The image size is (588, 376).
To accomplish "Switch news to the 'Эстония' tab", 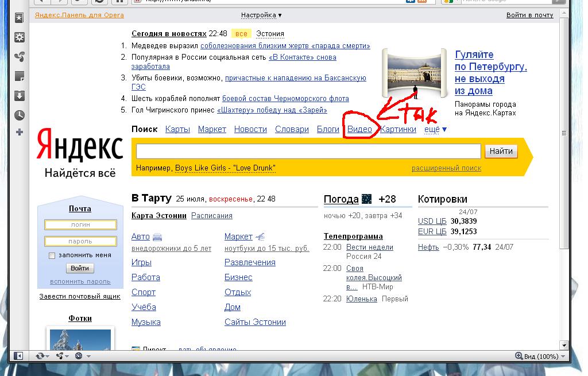I will click(270, 34).
